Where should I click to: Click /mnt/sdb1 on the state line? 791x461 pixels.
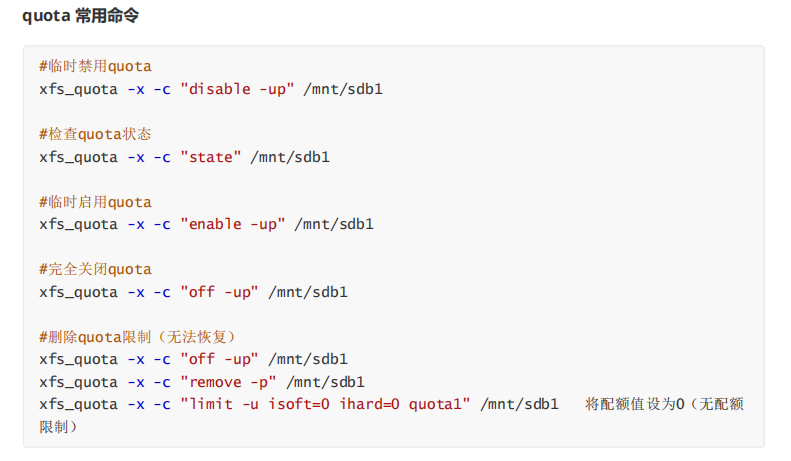coord(290,157)
